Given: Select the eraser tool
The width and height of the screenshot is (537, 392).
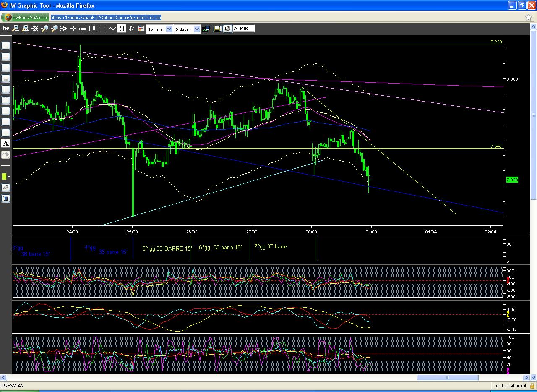Looking at the screenshot, I should [6, 187].
